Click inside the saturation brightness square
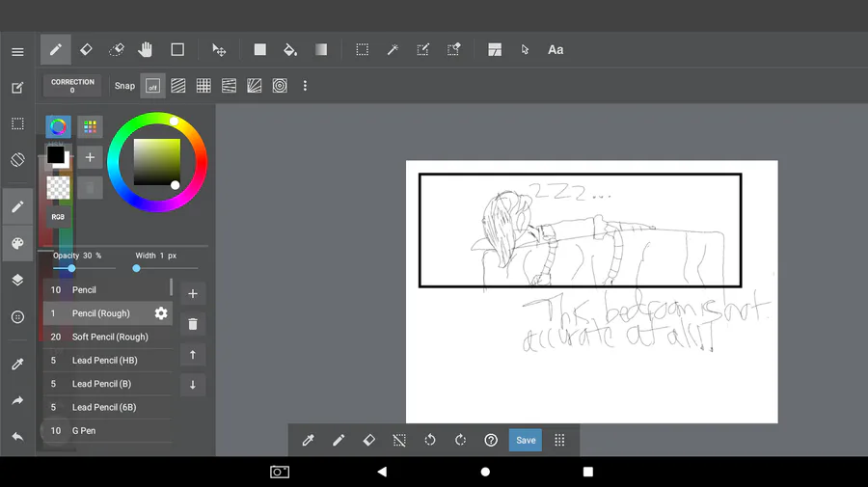The image size is (868, 487). click(157, 162)
